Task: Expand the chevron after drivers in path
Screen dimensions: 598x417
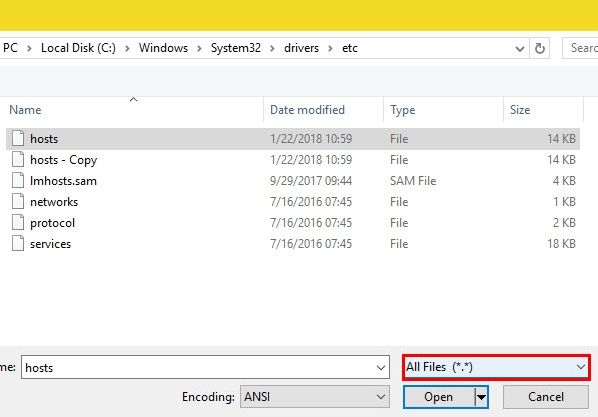Action: click(330, 48)
